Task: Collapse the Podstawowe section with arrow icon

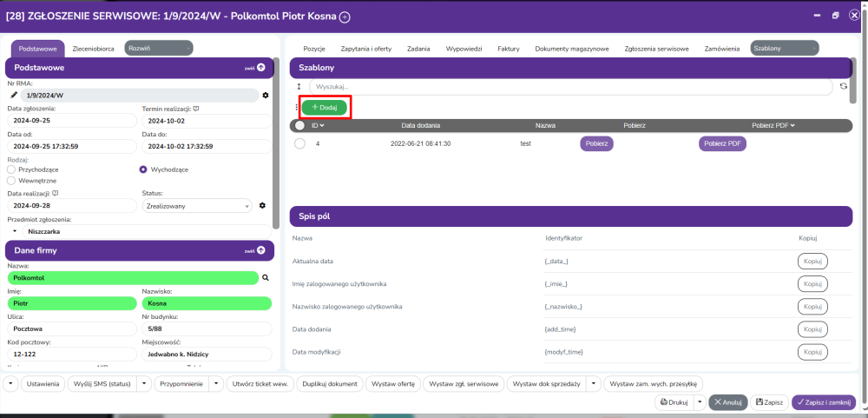Action: [x=260, y=67]
